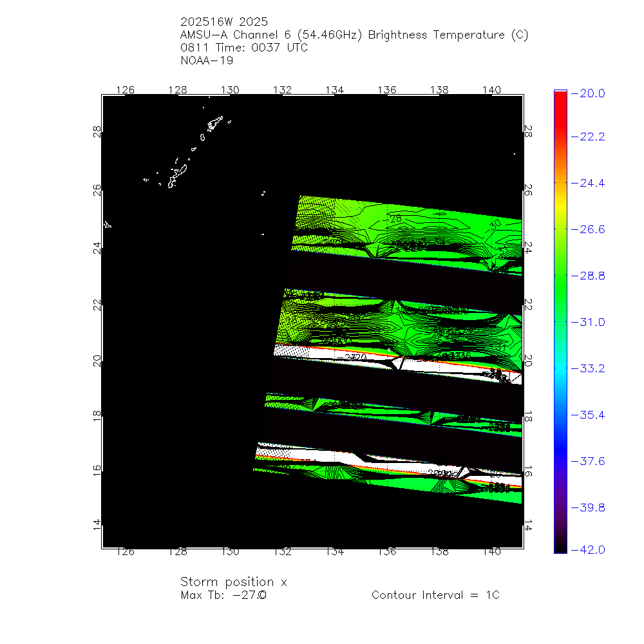Click the 126 longitude label on top axis
The width and height of the screenshot is (644, 644).
(126, 90)
